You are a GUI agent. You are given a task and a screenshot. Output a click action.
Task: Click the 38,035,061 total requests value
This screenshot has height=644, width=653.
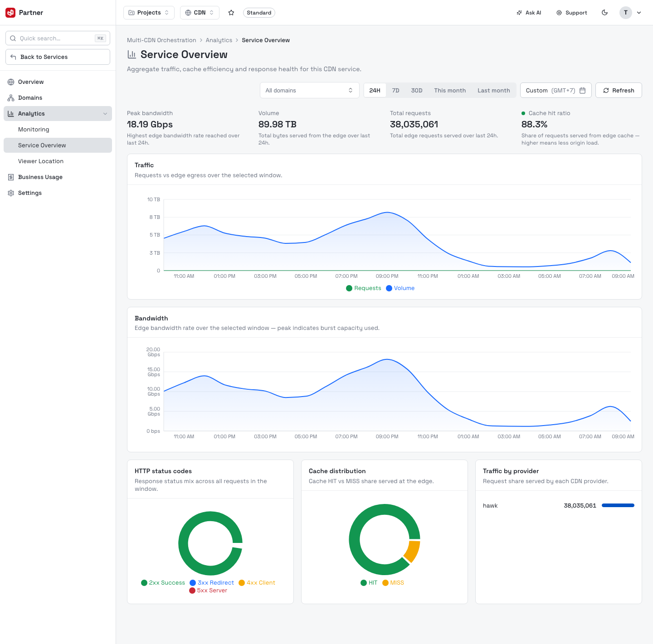tap(414, 125)
